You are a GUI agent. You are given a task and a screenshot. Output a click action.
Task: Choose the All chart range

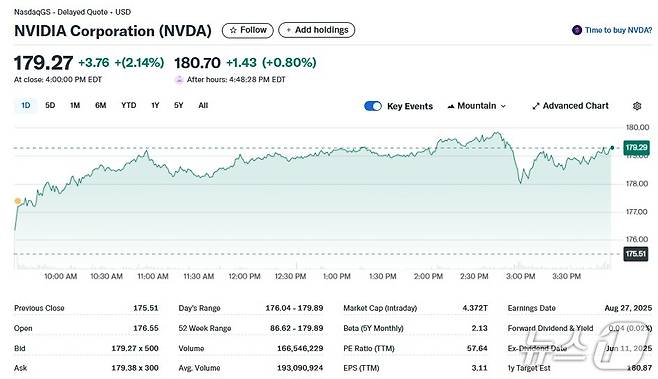203,105
